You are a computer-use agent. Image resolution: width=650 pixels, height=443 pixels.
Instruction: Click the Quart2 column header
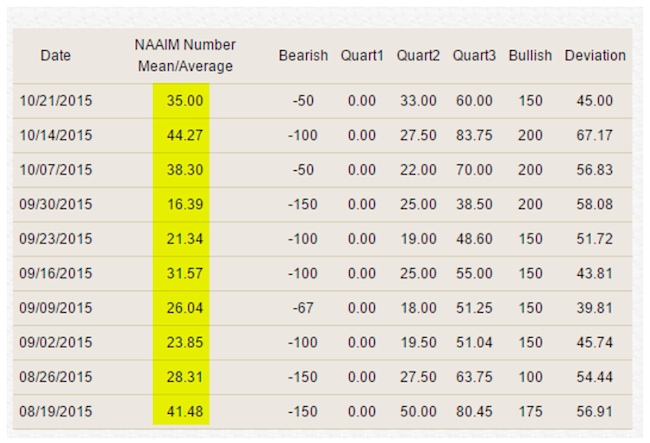[418, 56]
